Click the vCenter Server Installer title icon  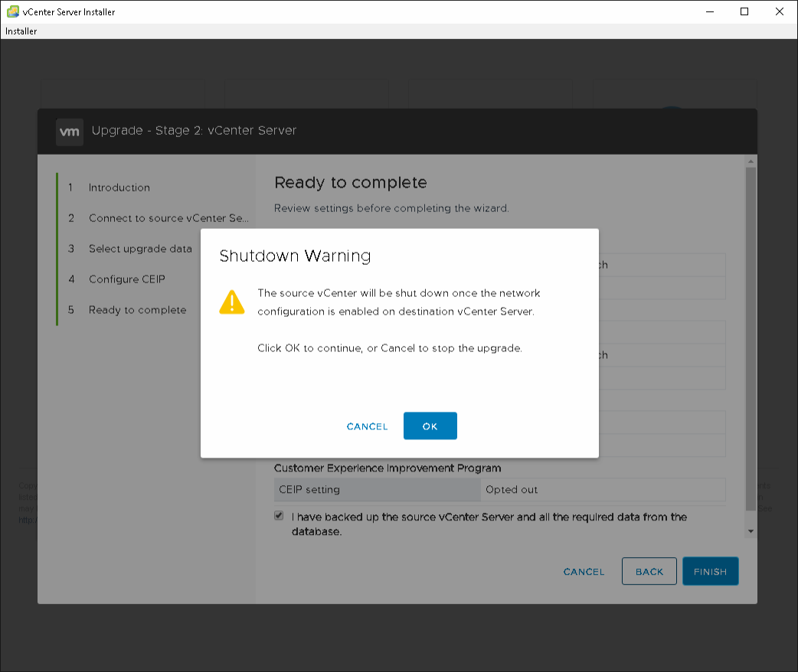12,11
